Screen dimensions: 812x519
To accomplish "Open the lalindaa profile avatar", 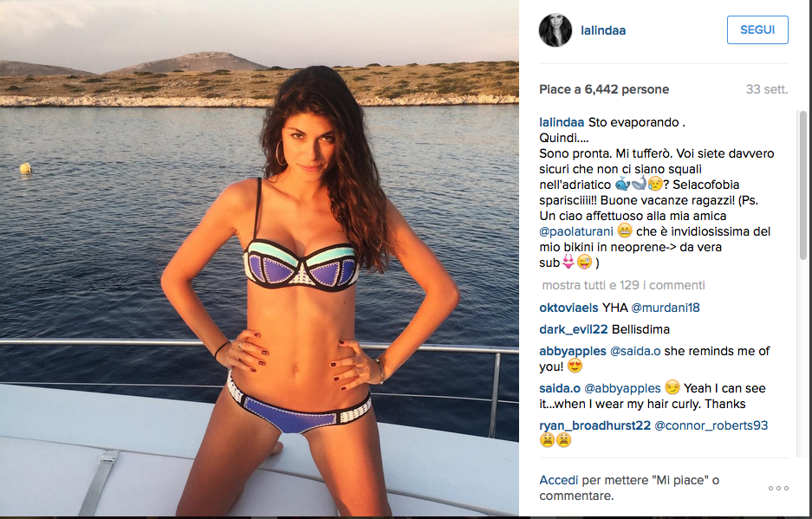I will coord(555,30).
